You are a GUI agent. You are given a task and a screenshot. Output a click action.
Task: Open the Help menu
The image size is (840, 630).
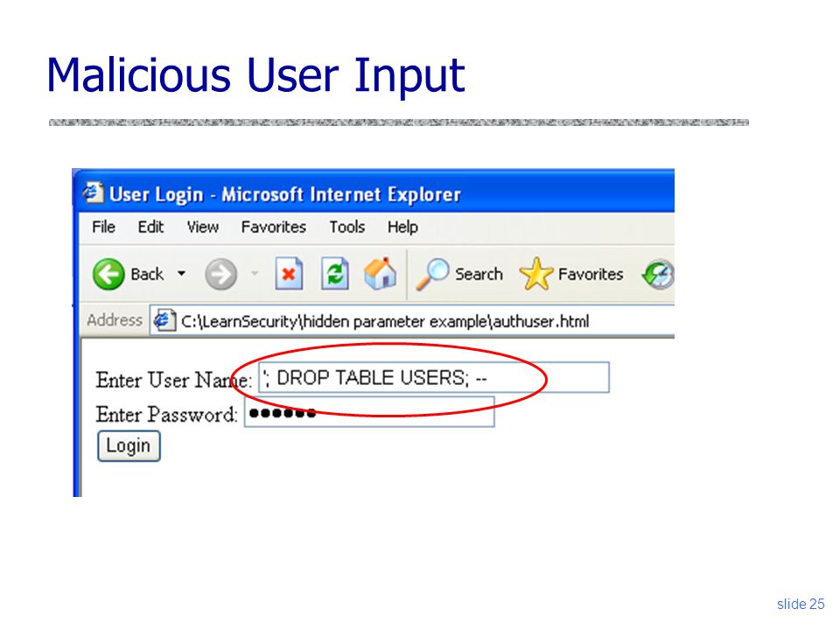coord(402,227)
